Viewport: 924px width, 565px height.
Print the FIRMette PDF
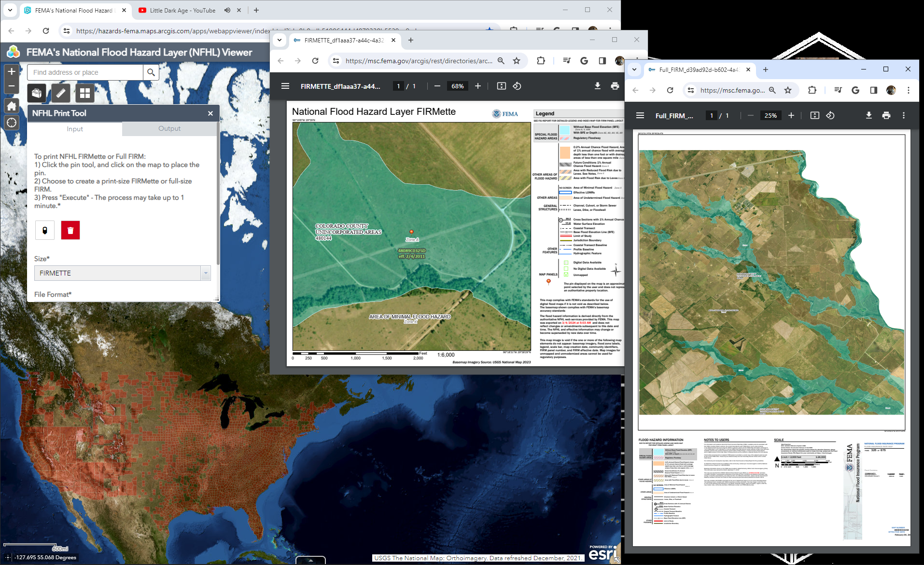coord(615,86)
